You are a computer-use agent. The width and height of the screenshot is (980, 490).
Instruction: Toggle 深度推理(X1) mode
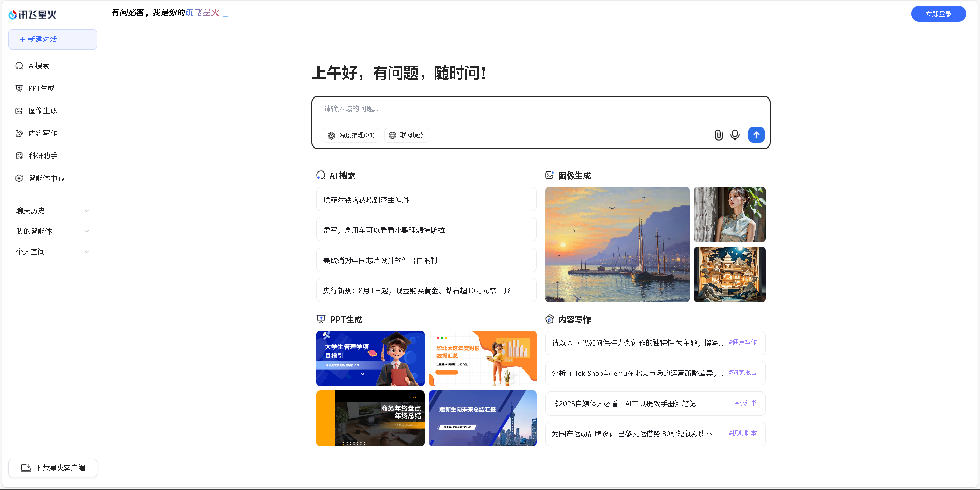pyautogui.click(x=351, y=135)
